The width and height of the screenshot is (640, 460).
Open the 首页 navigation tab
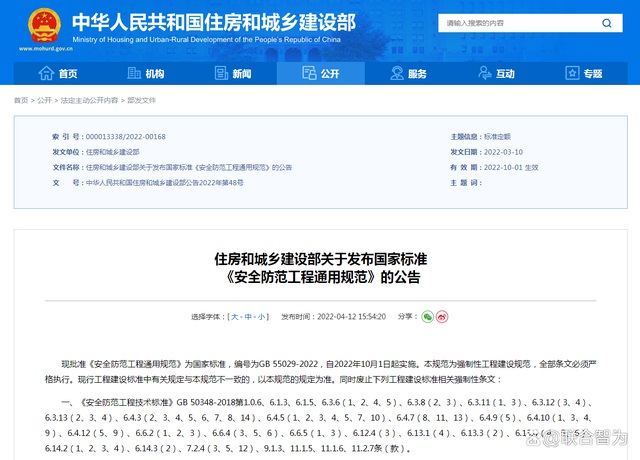click(58, 73)
